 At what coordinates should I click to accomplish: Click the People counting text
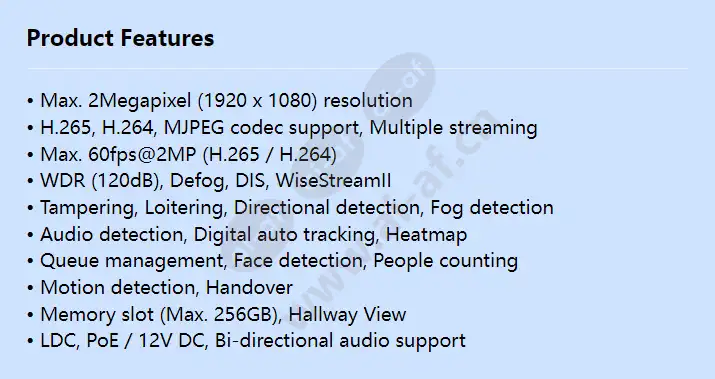[x=446, y=261]
